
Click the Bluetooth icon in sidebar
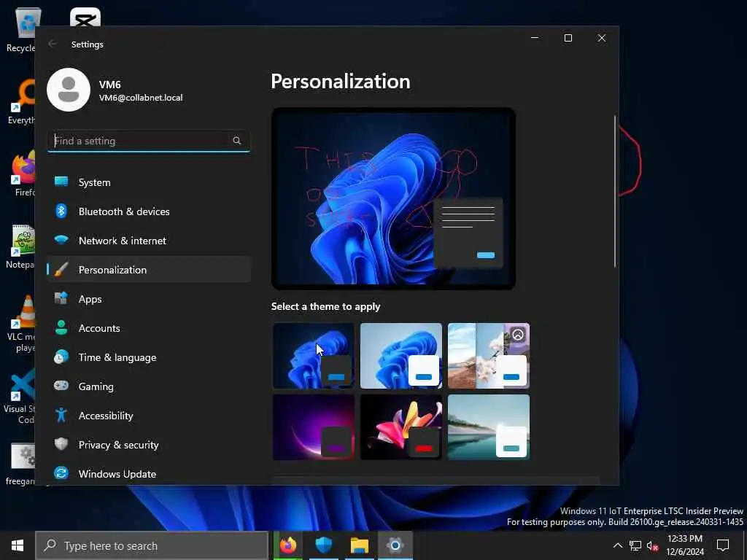61,211
